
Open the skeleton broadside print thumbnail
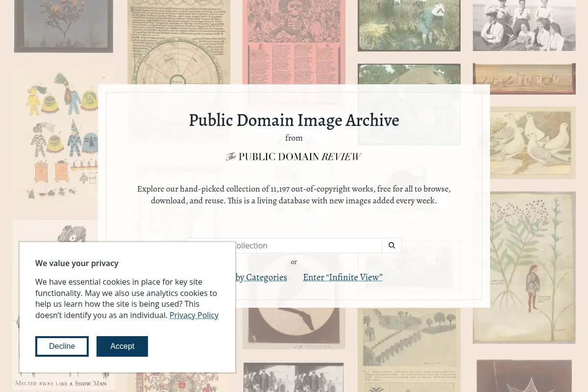coord(294,42)
